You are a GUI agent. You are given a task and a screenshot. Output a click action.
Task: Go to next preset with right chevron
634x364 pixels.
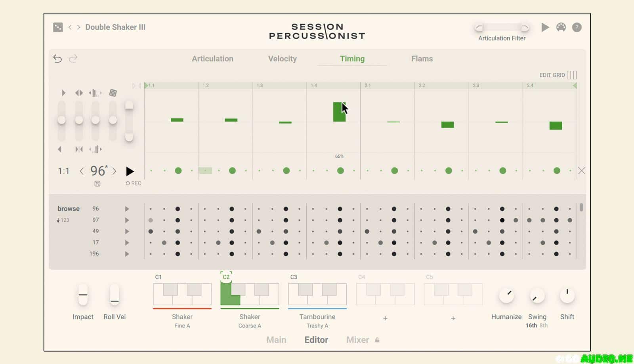[78, 27]
